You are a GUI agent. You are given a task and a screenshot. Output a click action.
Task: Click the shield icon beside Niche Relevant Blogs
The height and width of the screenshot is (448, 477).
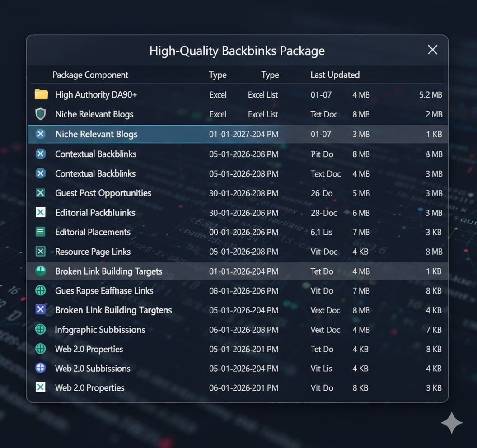(x=41, y=114)
